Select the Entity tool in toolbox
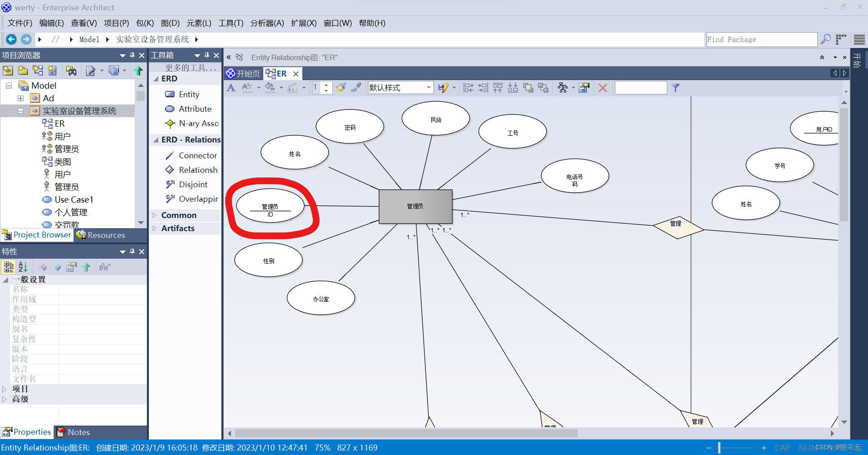Viewport: 868px width, 455px height. tap(189, 95)
